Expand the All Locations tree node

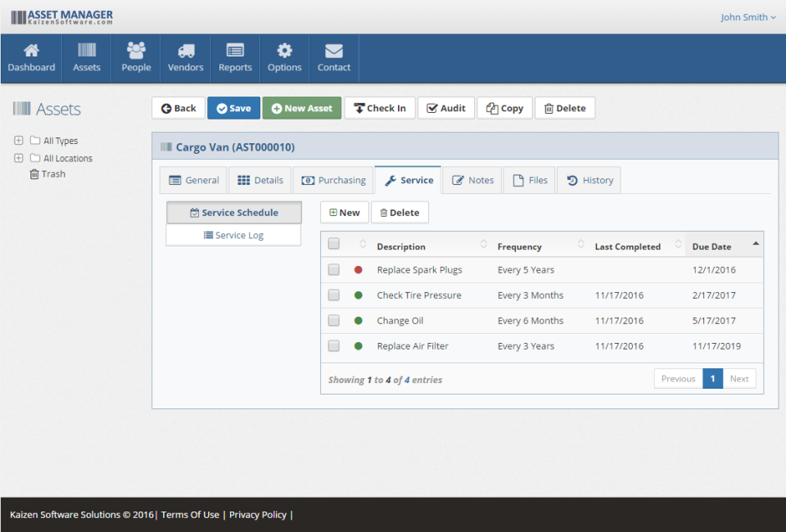(x=18, y=157)
